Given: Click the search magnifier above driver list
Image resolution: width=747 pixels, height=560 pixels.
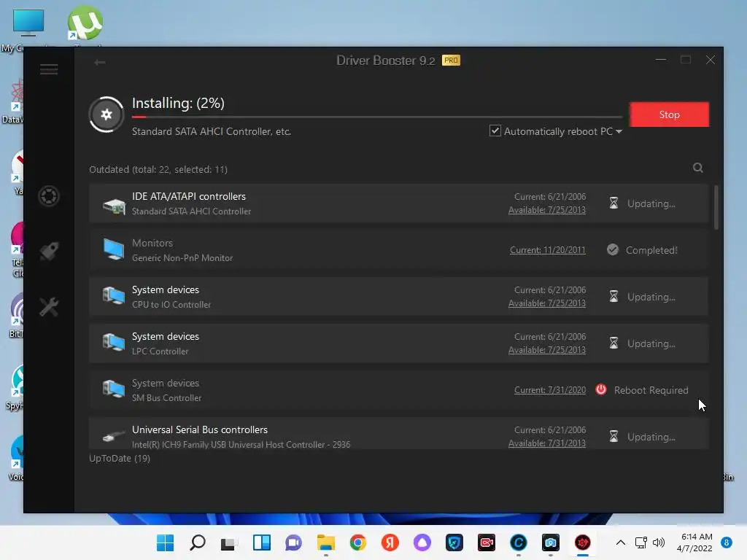Looking at the screenshot, I should tap(698, 168).
